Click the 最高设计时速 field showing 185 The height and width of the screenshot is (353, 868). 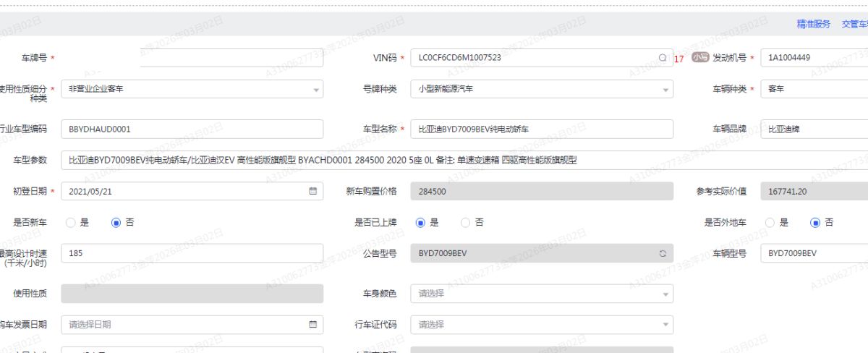tap(192, 253)
